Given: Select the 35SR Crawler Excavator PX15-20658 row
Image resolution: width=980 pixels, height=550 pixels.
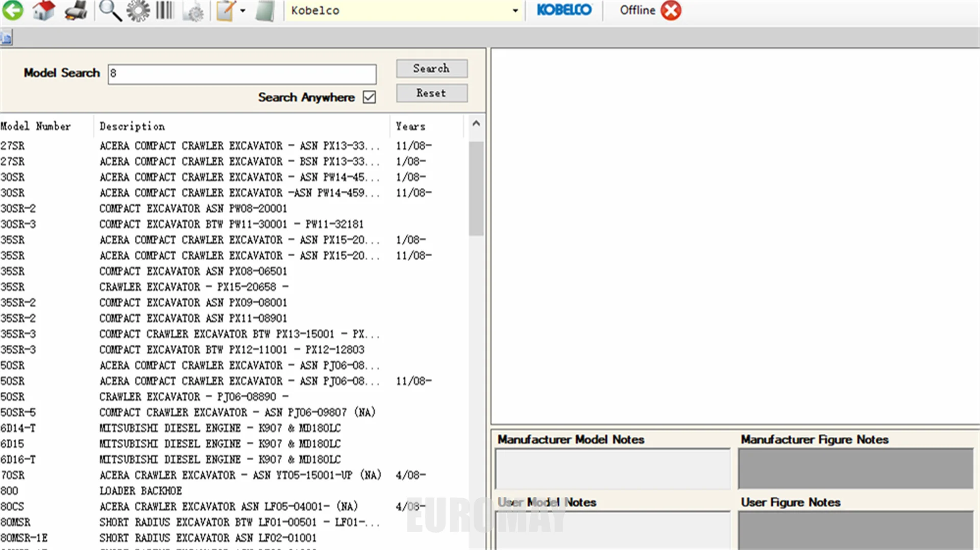Looking at the screenshot, I should (x=234, y=287).
